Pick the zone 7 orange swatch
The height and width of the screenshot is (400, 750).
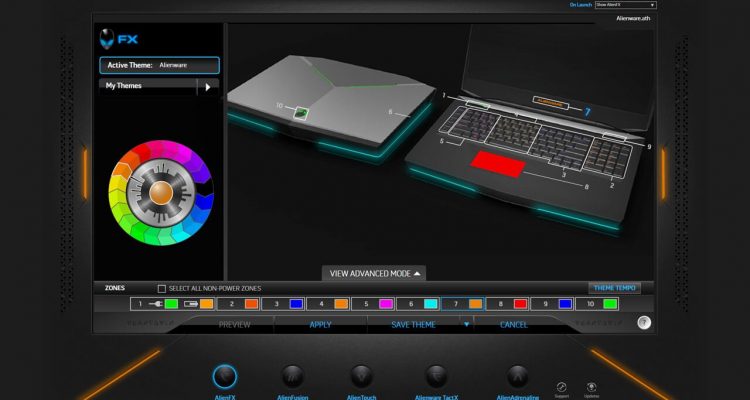point(475,304)
